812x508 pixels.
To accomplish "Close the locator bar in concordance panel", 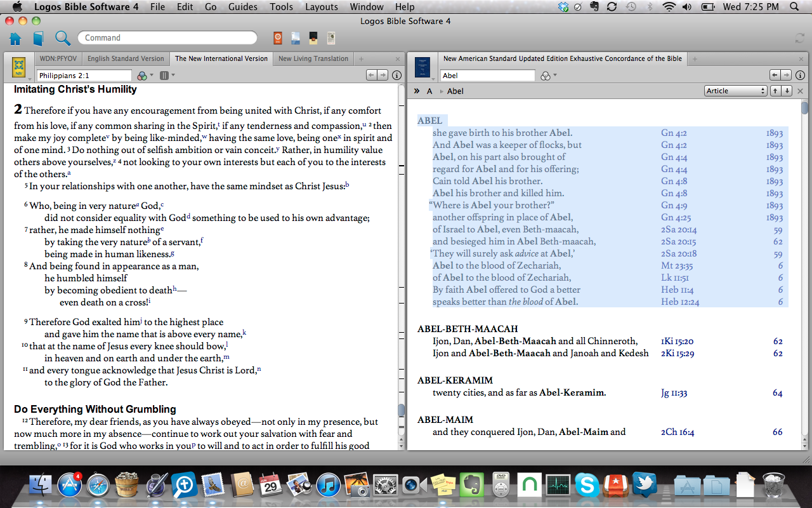I will [801, 91].
